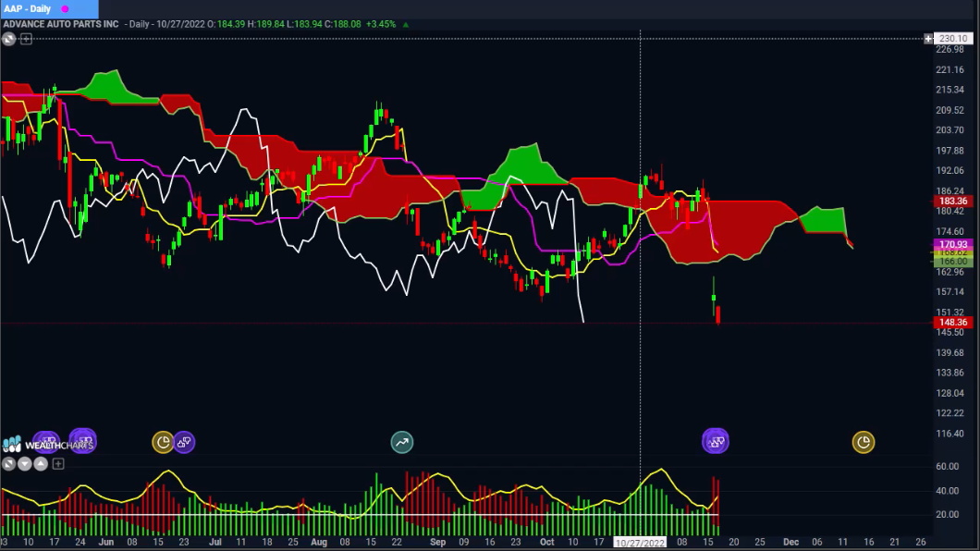Open the yellow pie-chart event marker near mid-June
Screen dimensions: 980x551
coord(163,442)
